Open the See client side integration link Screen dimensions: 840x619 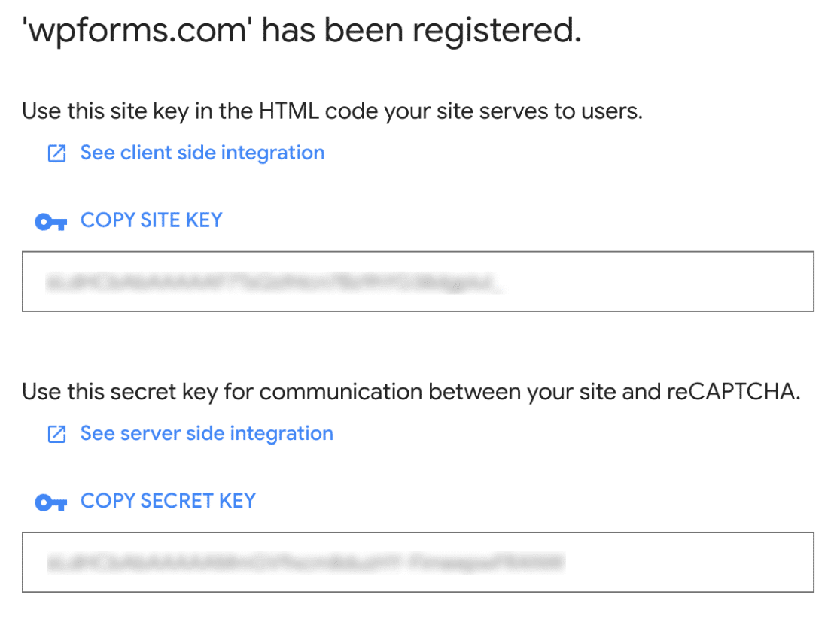pos(202,153)
